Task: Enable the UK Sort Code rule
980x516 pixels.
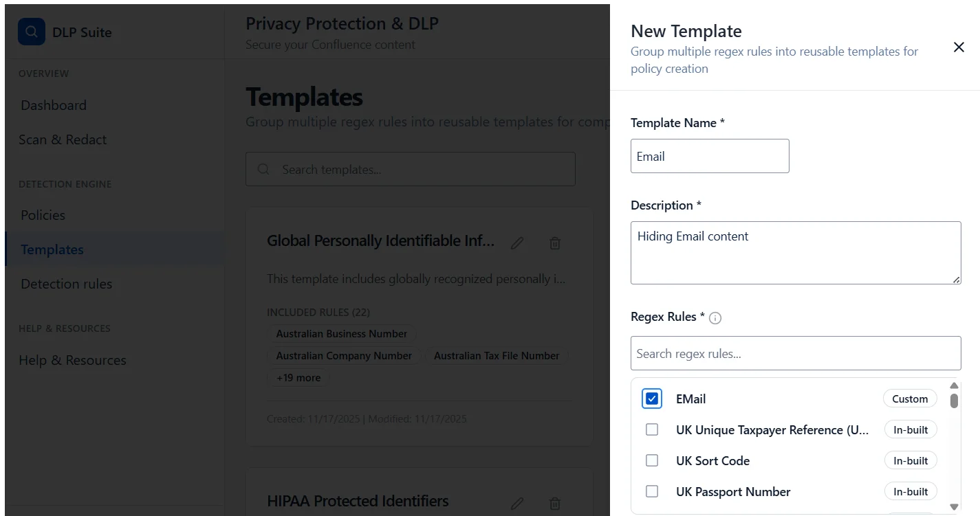Action: point(651,460)
